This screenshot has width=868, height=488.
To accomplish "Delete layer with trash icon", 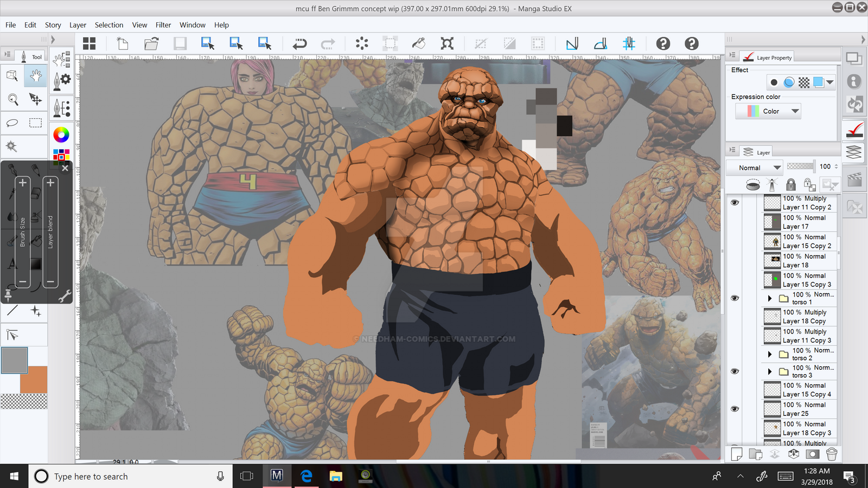I will 832,454.
